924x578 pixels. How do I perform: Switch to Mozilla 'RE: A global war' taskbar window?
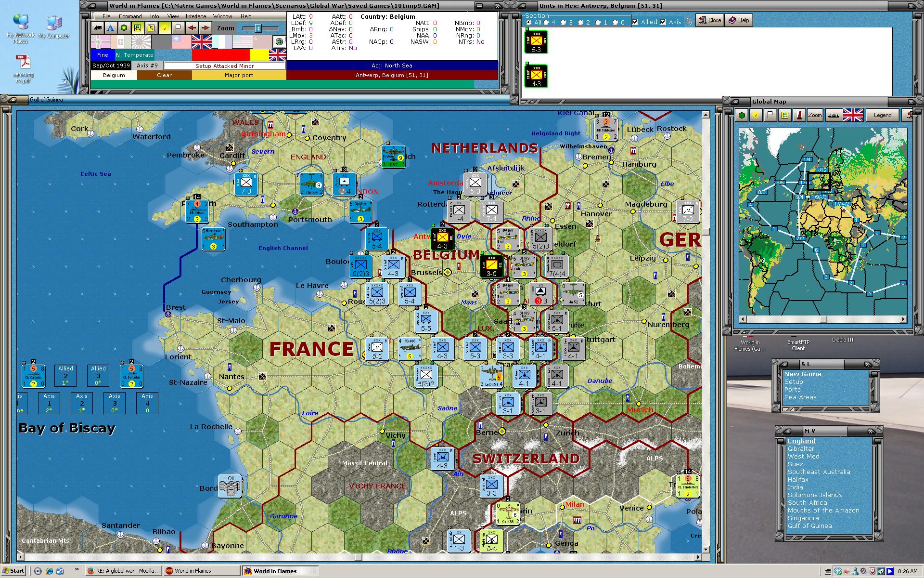(x=124, y=571)
